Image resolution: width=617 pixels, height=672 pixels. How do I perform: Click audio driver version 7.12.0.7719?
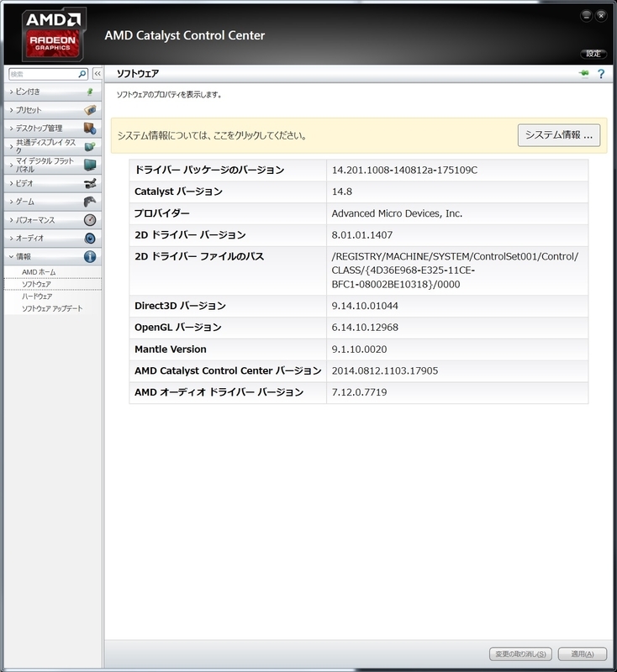coord(359,392)
